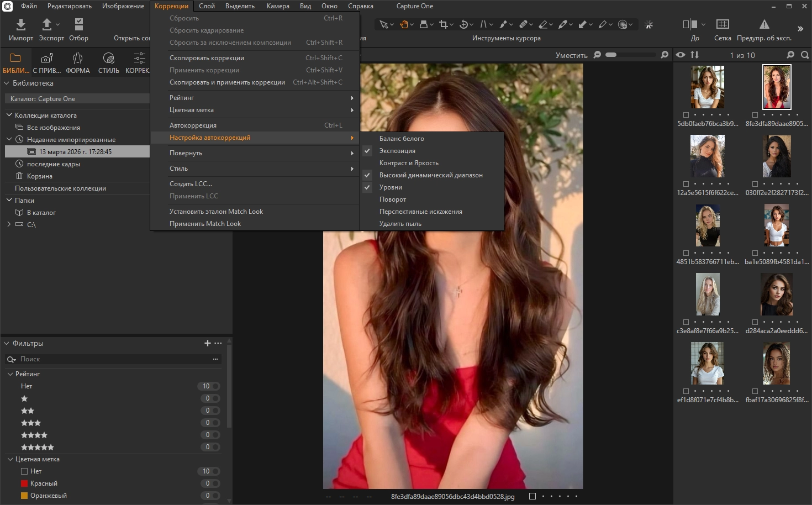Click the exposure warning triangle icon
This screenshot has height=505, width=812.
(764, 24)
